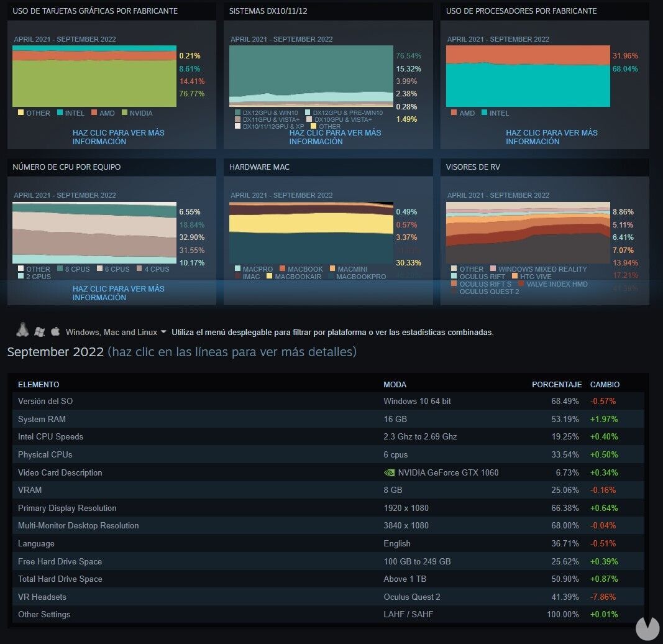Image resolution: width=663 pixels, height=644 pixels.
Task: Click the Mac hardware area chart
Action: [x=311, y=232]
